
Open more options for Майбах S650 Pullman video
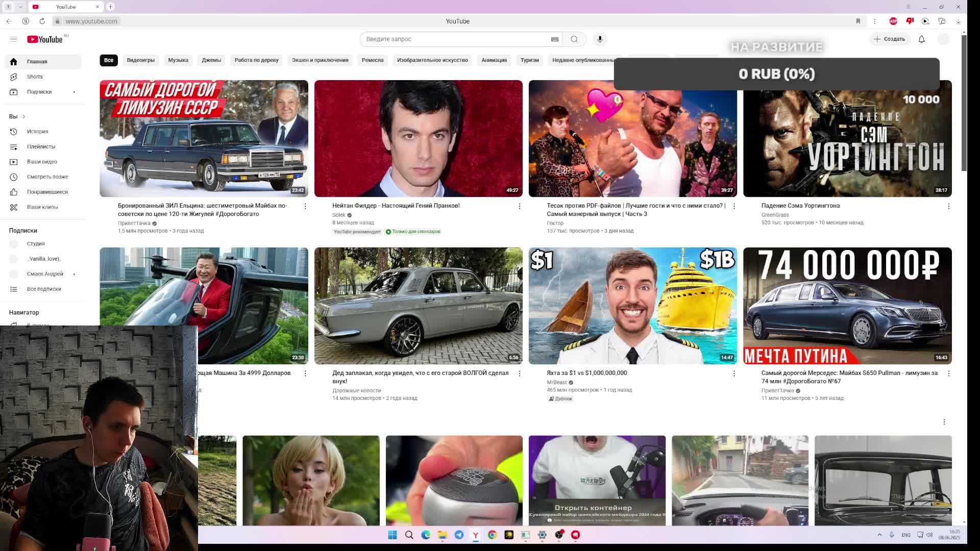coord(949,373)
